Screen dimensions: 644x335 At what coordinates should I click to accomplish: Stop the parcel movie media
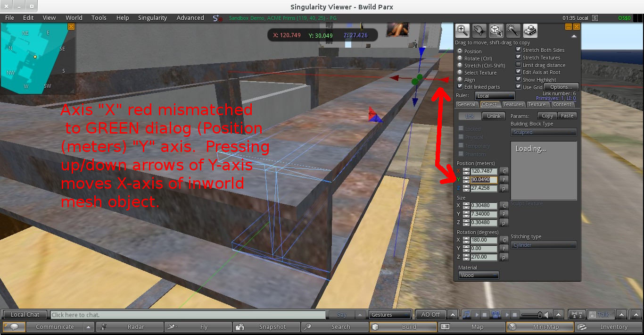click(x=515, y=315)
